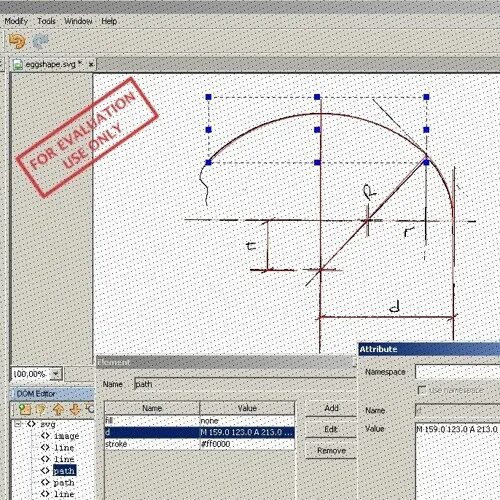Click the greyed node edit icon in DOM Editor toolbar
This screenshot has width=500, height=500.
(x=41, y=409)
